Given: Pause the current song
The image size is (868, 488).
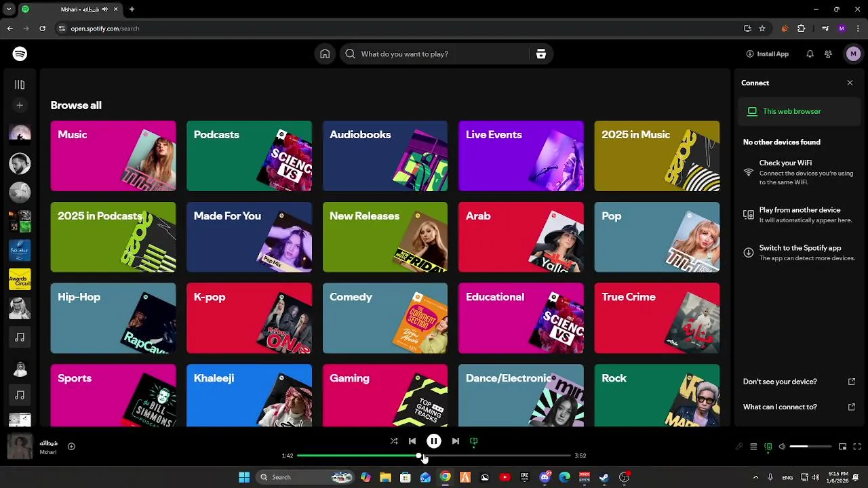Looking at the screenshot, I should [x=434, y=441].
